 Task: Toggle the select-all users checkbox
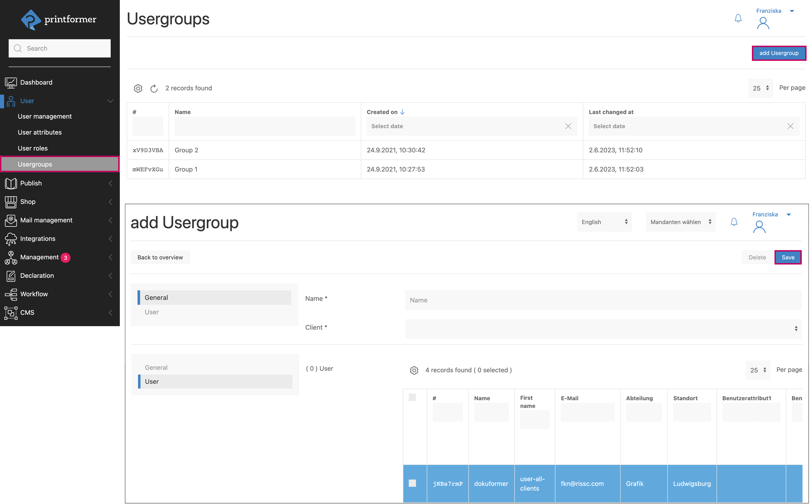pos(412,397)
